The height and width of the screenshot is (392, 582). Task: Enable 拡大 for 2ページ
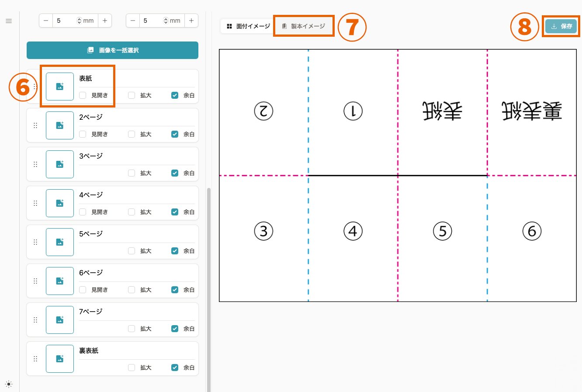tap(132, 134)
